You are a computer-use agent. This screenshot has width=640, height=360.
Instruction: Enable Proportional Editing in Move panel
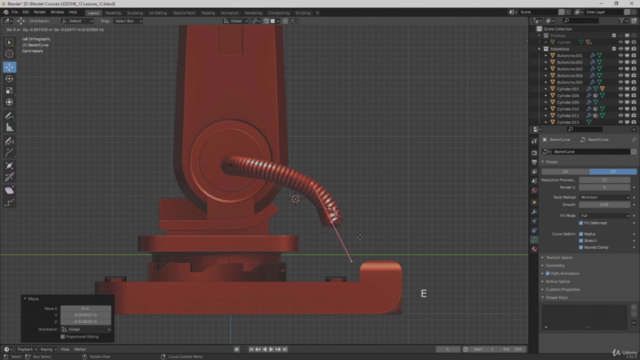point(62,337)
